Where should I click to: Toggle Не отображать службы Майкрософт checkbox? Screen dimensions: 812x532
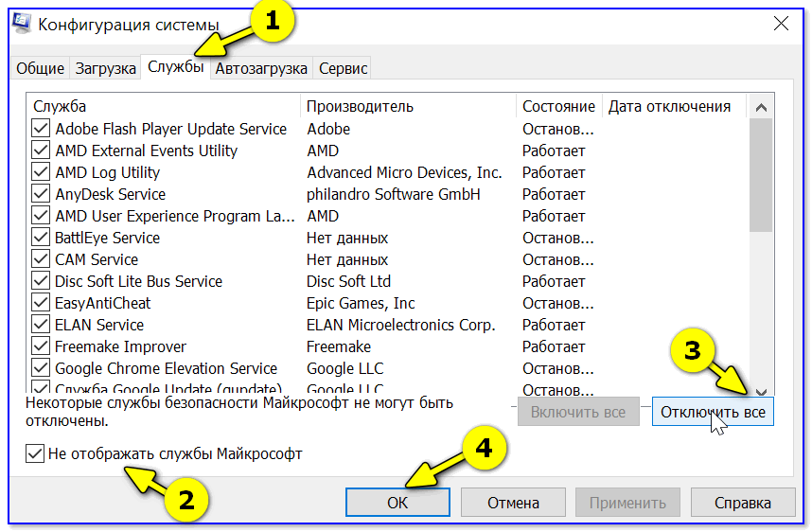[36, 454]
